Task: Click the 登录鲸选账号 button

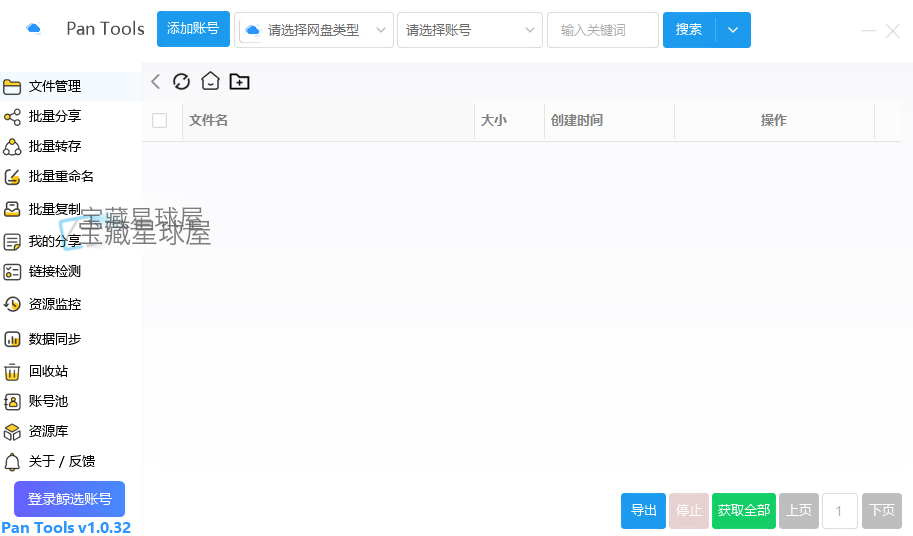Action: click(x=69, y=499)
